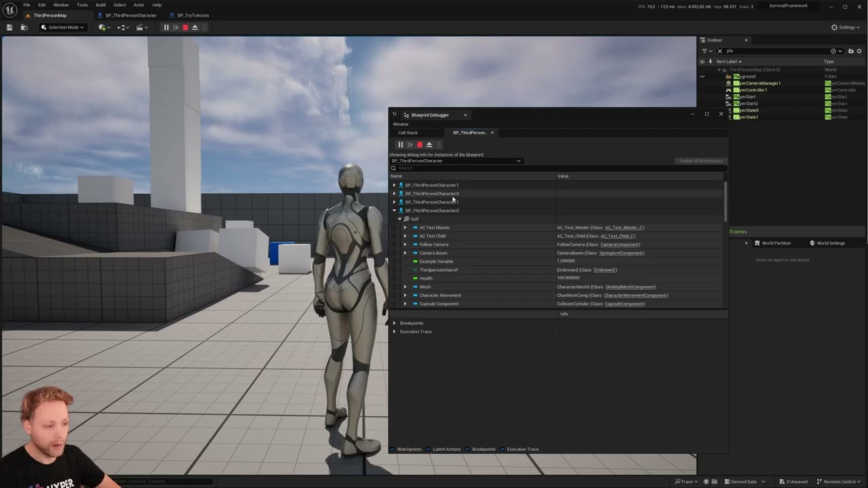Open the add content (cube plus) dropdown
This screenshot has height=488, width=868.
point(104,27)
